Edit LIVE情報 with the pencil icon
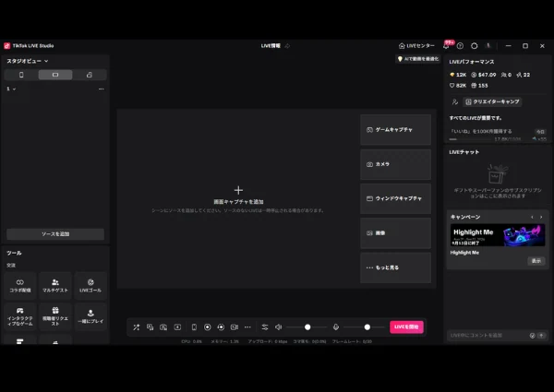The height and width of the screenshot is (392, 554). pyautogui.click(x=287, y=46)
